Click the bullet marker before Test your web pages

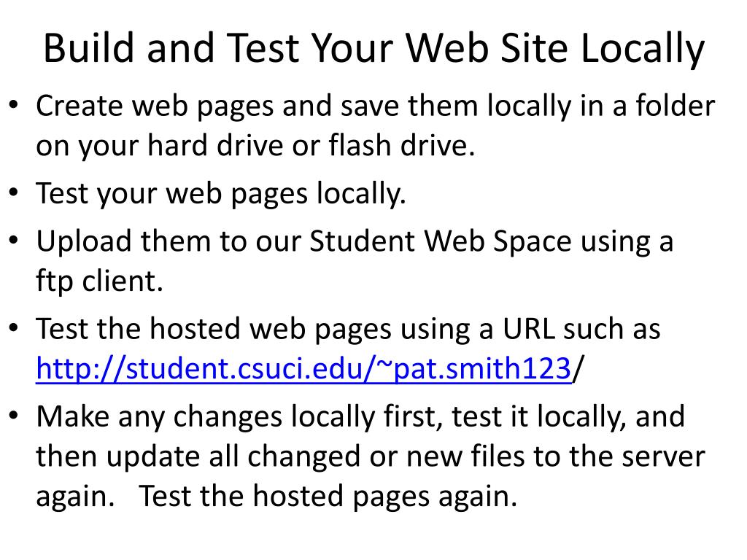(13, 192)
